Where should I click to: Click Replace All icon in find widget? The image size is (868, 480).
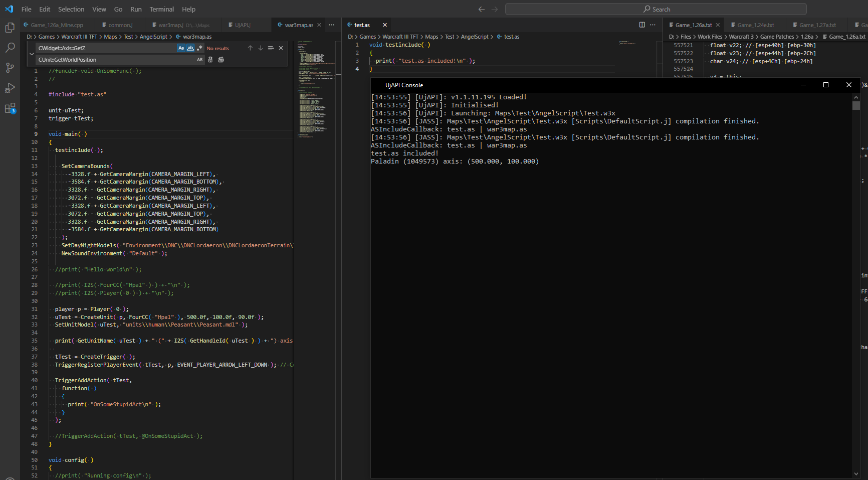(x=221, y=60)
